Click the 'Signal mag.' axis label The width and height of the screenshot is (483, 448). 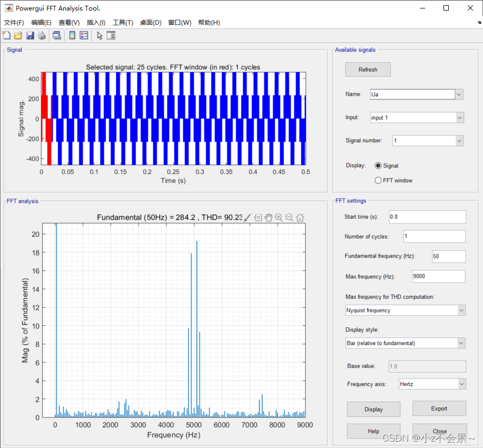click(21, 119)
